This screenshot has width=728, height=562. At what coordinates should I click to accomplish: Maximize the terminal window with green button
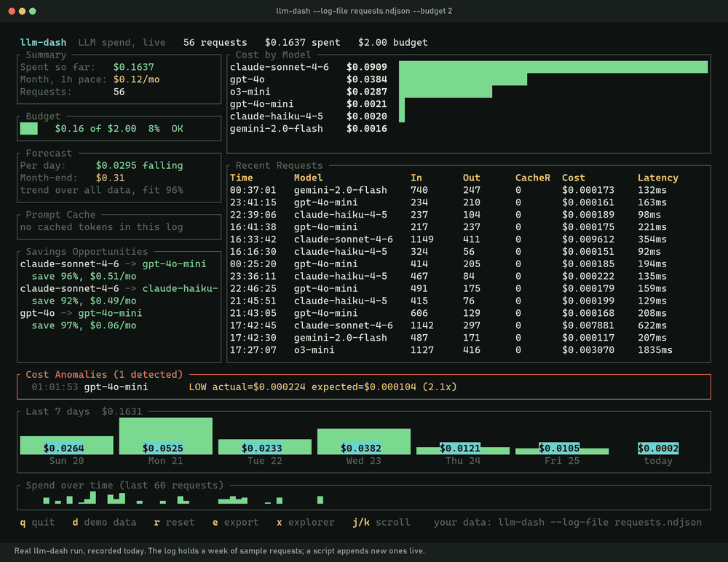click(33, 11)
